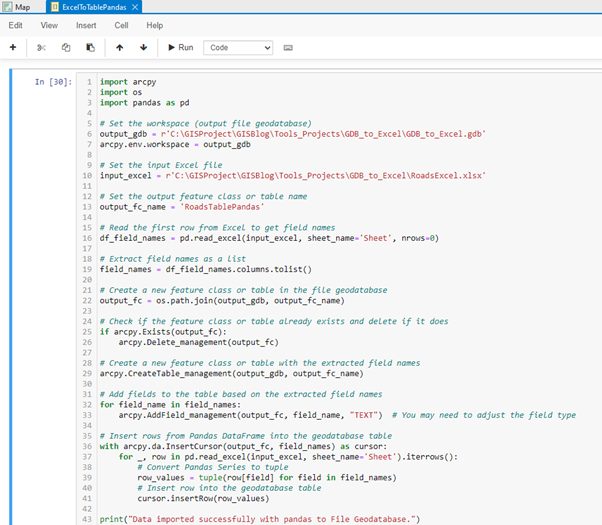The height and width of the screenshot is (525, 602).
Task: Click '.iterrows():' on line 37
Action: pos(430,457)
